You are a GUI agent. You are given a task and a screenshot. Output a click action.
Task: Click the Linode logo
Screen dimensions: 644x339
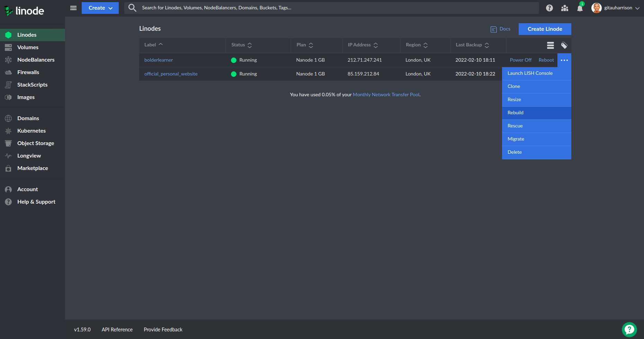pos(24,11)
